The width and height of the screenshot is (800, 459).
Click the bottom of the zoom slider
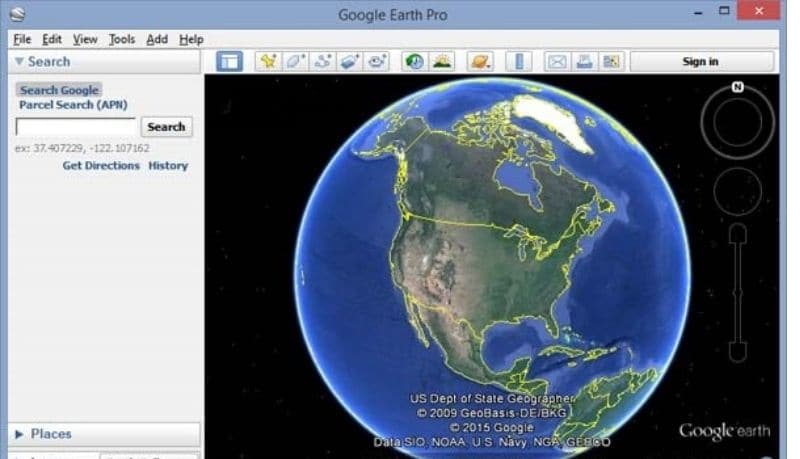point(738,352)
